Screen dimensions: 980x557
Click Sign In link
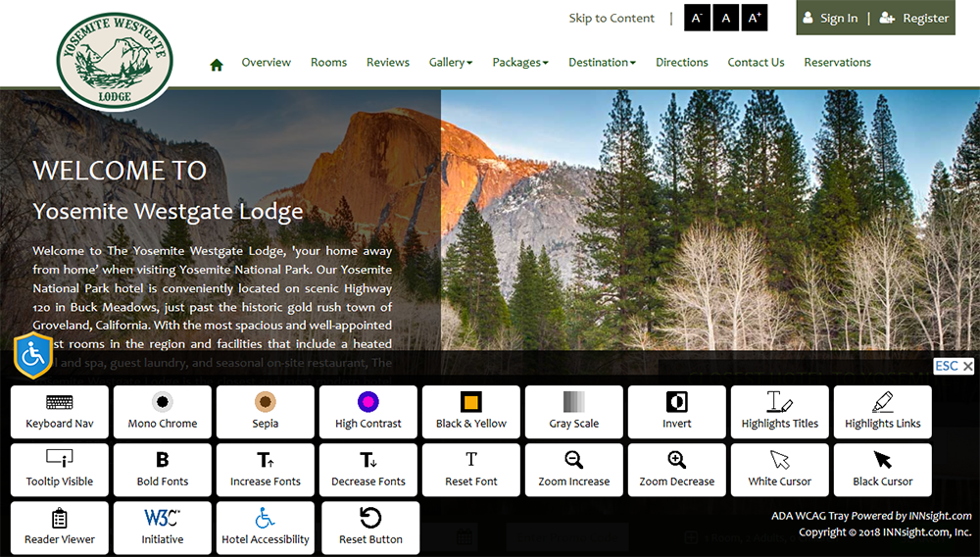[830, 18]
